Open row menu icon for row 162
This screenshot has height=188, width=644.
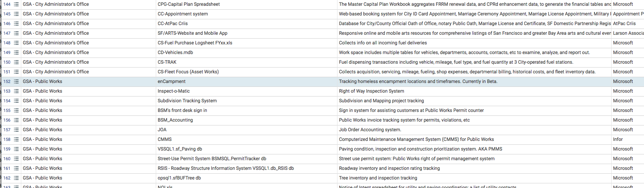(x=16, y=178)
